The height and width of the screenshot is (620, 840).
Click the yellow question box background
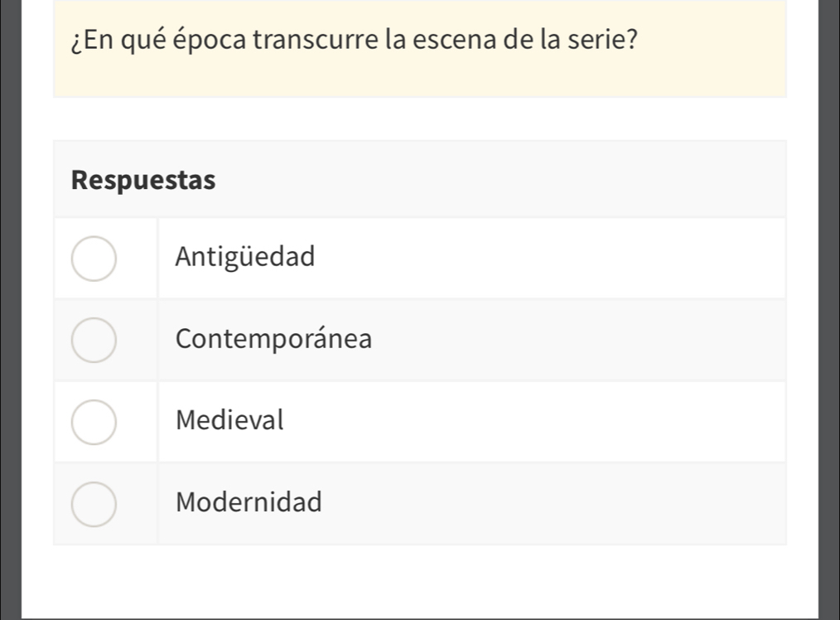[704, 70]
